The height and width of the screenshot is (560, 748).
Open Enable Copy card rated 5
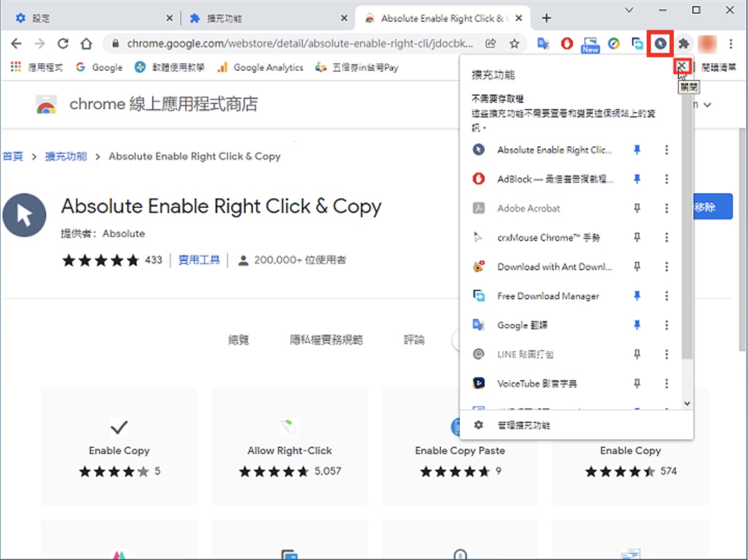[119, 447]
